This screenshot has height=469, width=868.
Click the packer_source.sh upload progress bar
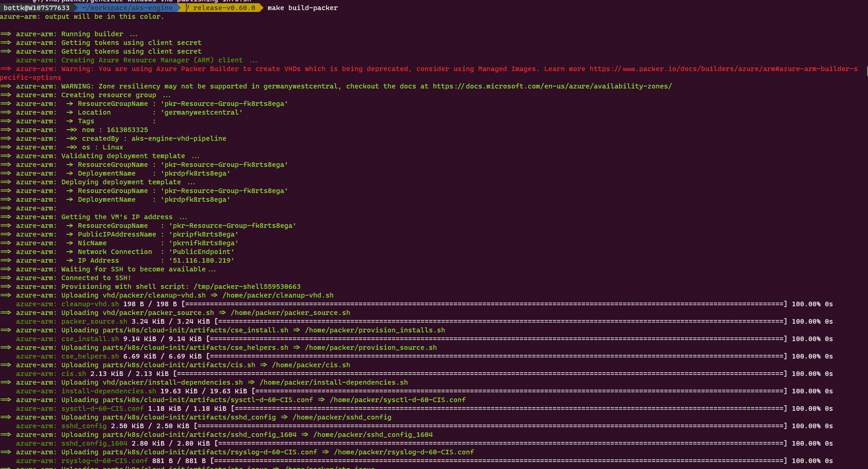[501, 321]
